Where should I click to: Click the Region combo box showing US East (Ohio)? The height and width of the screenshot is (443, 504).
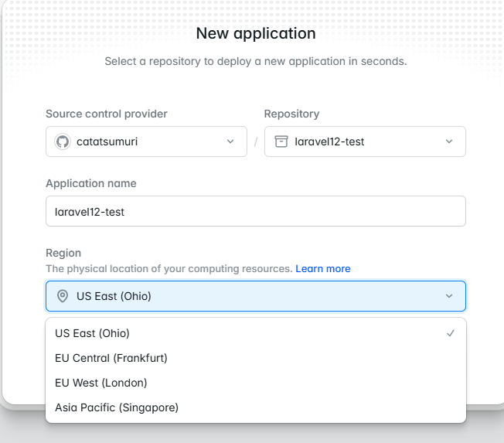coord(255,296)
